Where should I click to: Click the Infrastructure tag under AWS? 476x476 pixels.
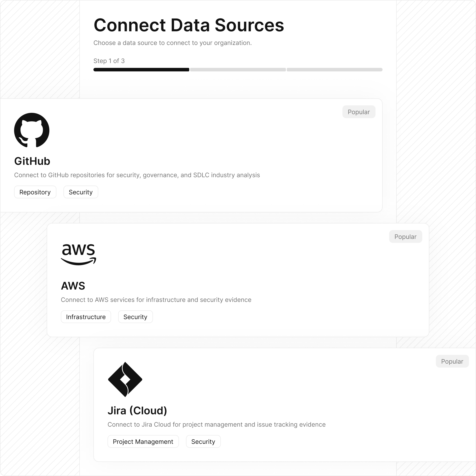point(86,317)
